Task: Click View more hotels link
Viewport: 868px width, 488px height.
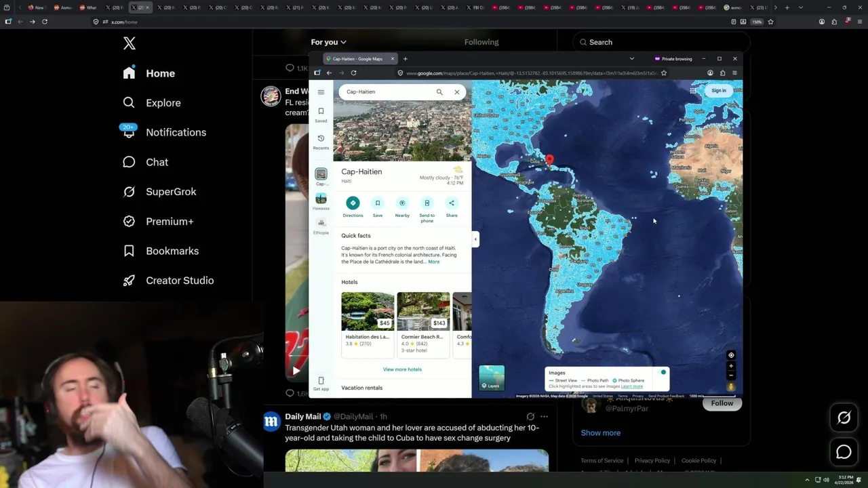Action: [402, 369]
